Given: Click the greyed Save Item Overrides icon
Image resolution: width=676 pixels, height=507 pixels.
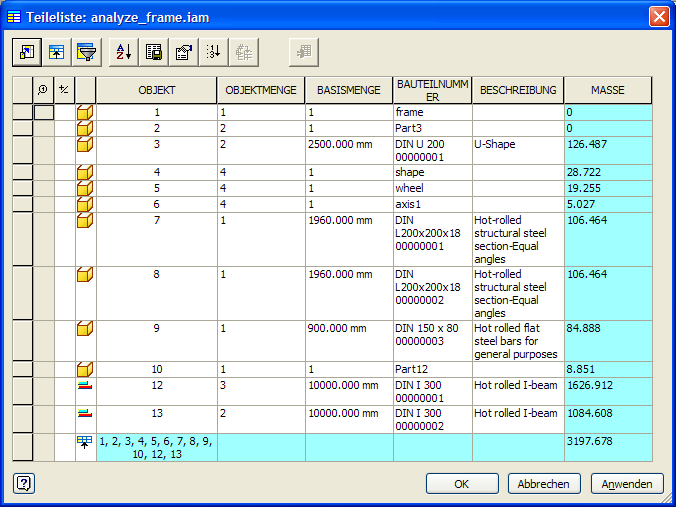Looking at the screenshot, I should 244,52.
